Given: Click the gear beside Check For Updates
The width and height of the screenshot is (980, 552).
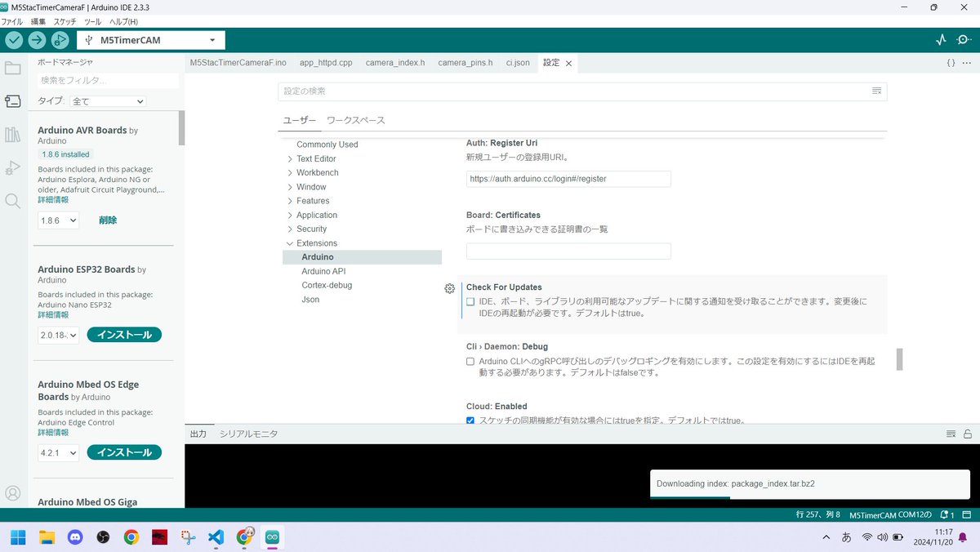Looking at the screenshot, I should tap(449, 288).
